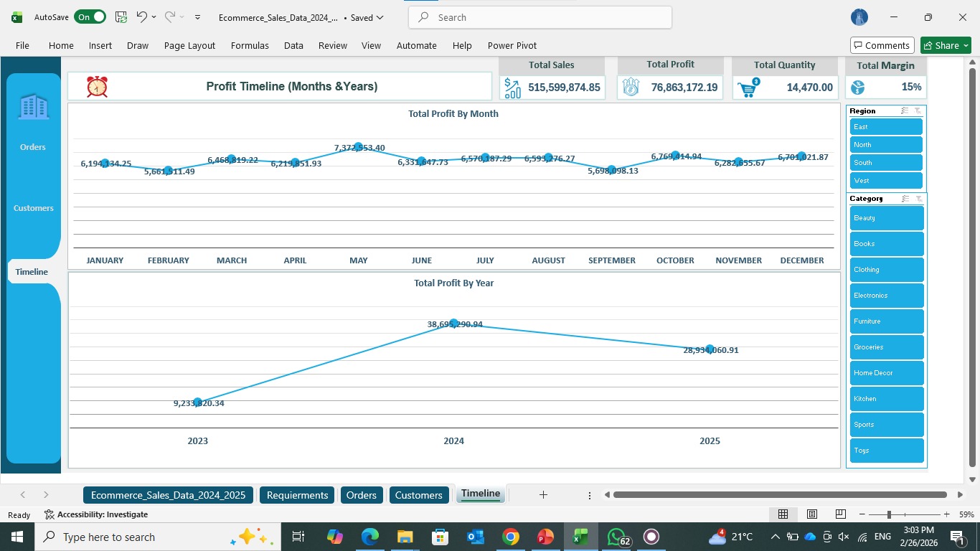Click the zoom slider handle
The height and width of the screenshot is (551, 980).
click(x=889, y=514)
